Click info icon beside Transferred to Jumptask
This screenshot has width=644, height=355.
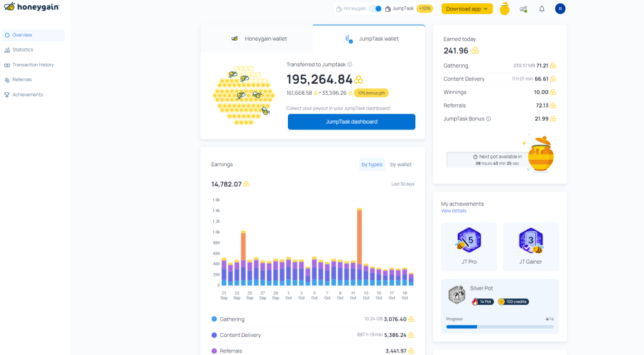(350, 64)
